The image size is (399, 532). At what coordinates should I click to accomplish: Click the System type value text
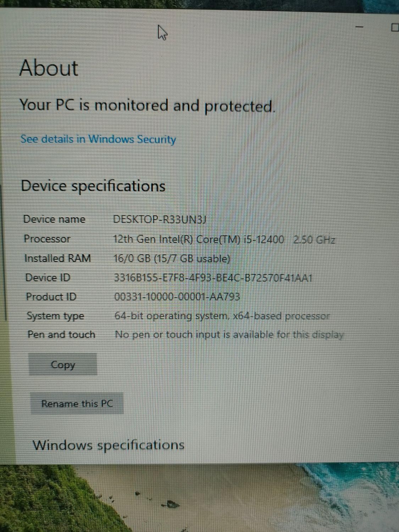[222, 316]
